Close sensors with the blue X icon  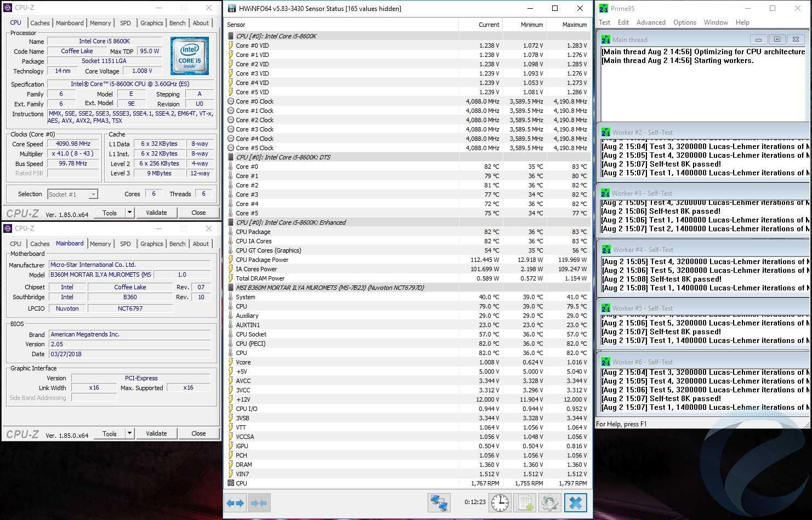point(575,502)
